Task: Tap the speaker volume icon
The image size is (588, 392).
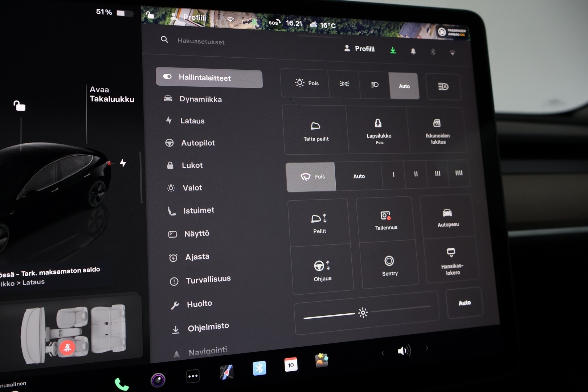Action: 404,351
